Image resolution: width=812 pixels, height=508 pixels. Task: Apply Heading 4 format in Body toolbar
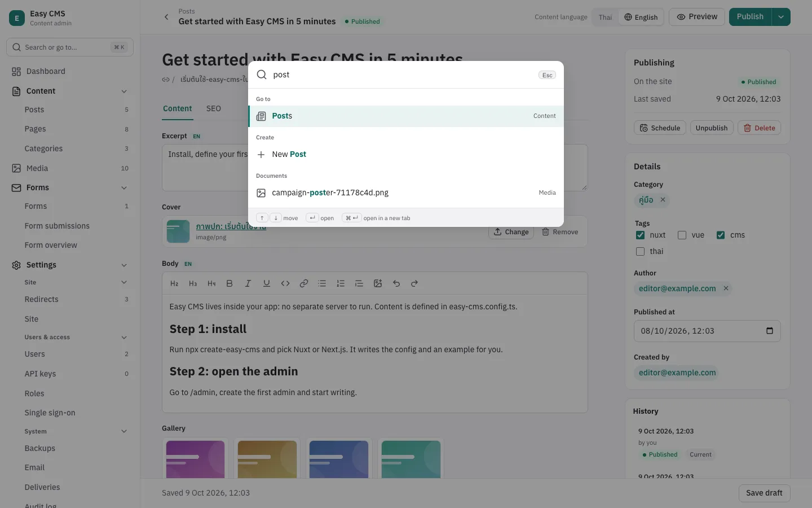tap(211, 283)
